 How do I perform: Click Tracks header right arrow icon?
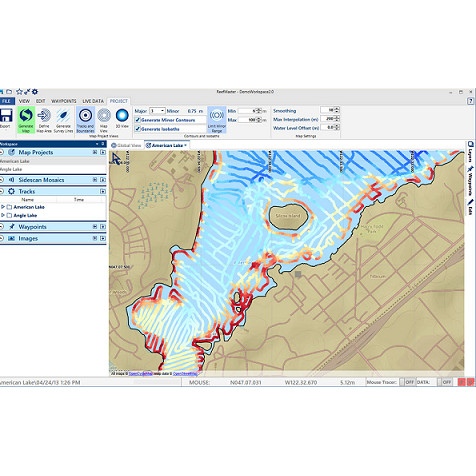(103, 191)
